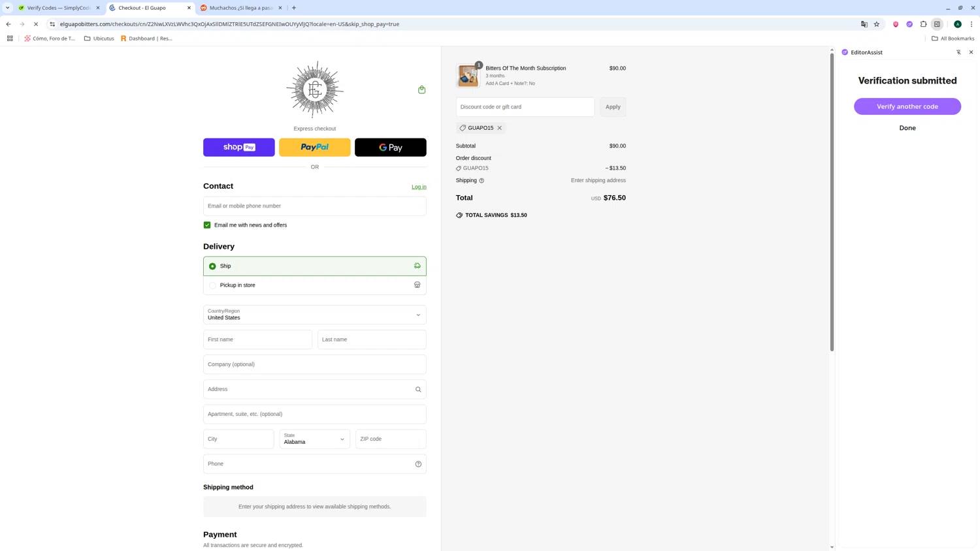Click the shipping info question icon
The height and width of the screenshot is (551, 980).
[482, 181]
